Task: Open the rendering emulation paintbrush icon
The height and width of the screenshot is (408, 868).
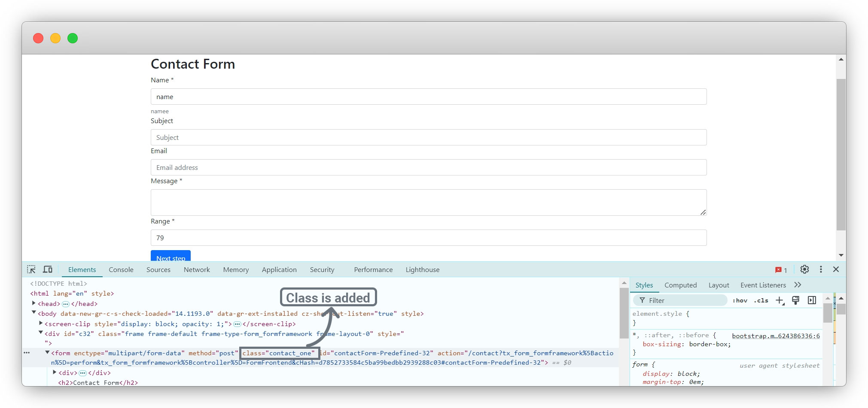Action: tap(795, 300)
